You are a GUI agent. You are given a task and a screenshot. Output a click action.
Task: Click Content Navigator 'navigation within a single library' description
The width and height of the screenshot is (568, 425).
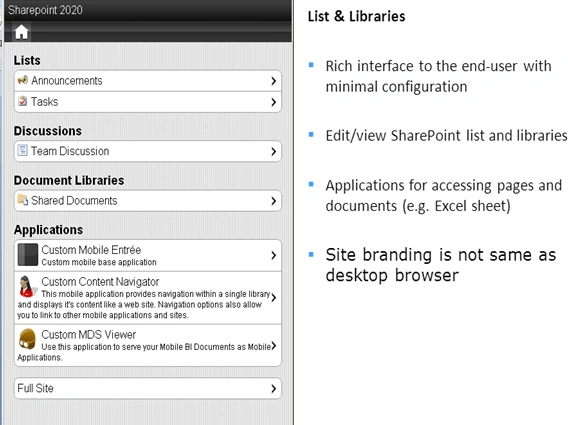point(144,304)
